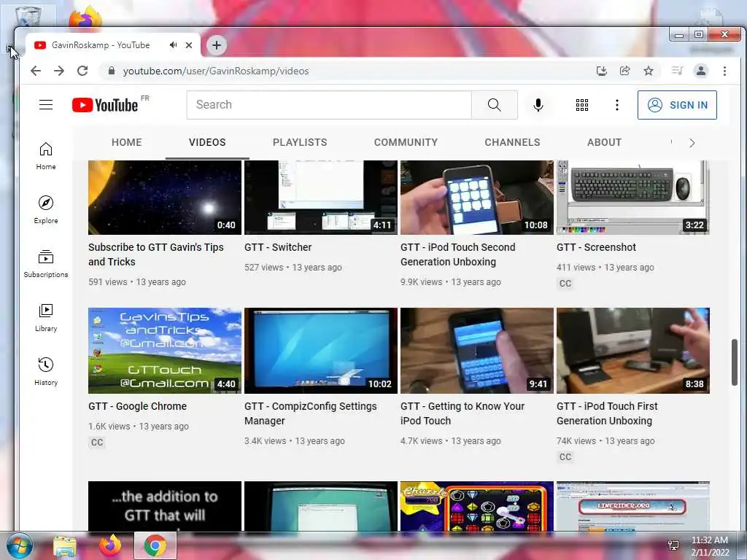Click the page vertical scrollbar thumb
This screenshot has width=747, height=560.
point(734,362)
